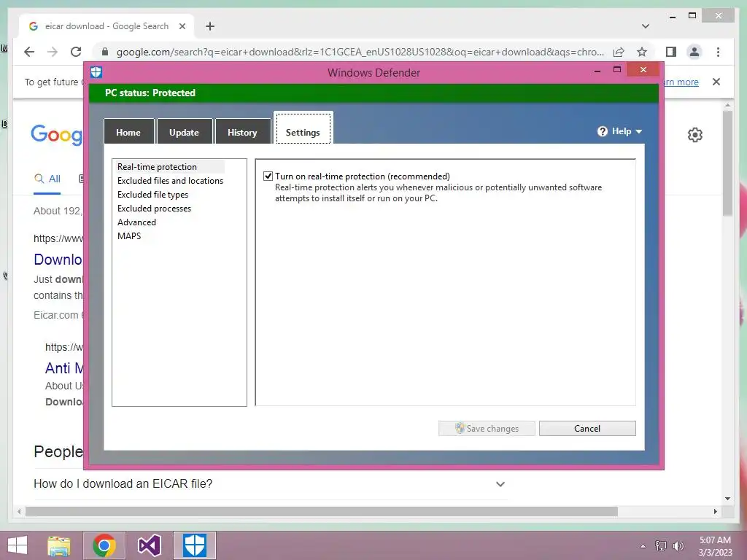Screen dimensions: 747x560
Task: Open the Home tab in Windows Defender
Action: [128, 132]
